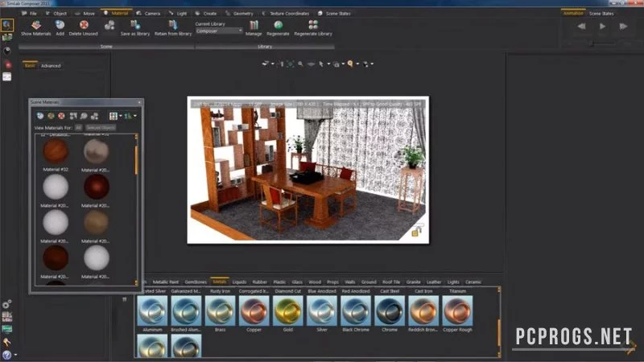644x362 pixels.
Task: Click the multi-sphere icon in Scene Materials toolbar
Action: coord(94,116)
